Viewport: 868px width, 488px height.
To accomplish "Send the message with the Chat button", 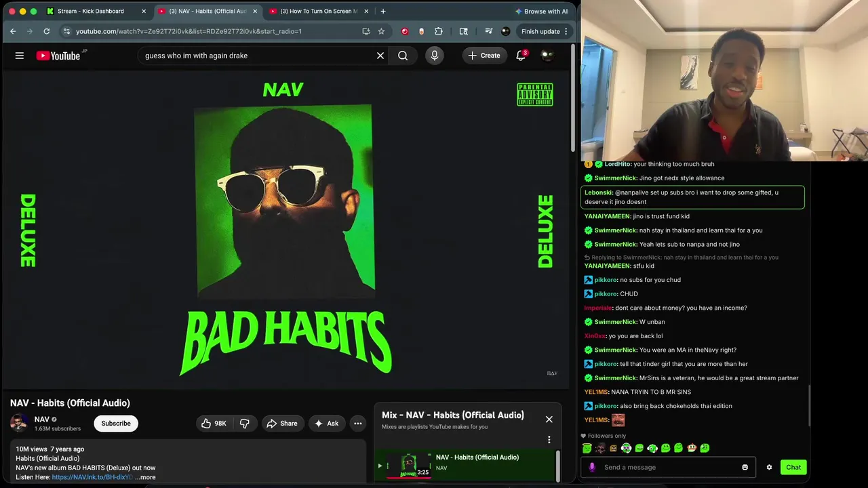I will [793, 467].
